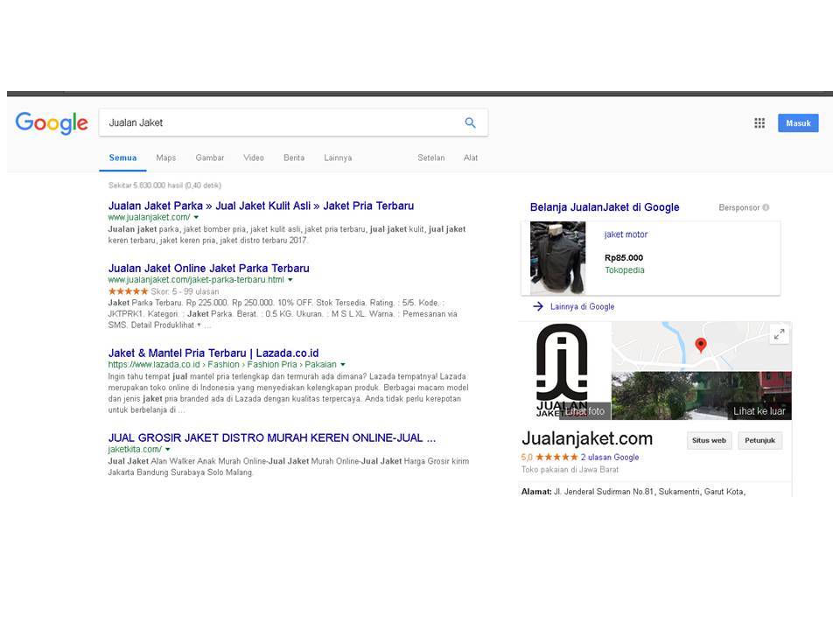The height and width of the screenshot is (630, 840).
Task: Click the green jaketkita.com/ URL text
Action: tap(135, 449)
